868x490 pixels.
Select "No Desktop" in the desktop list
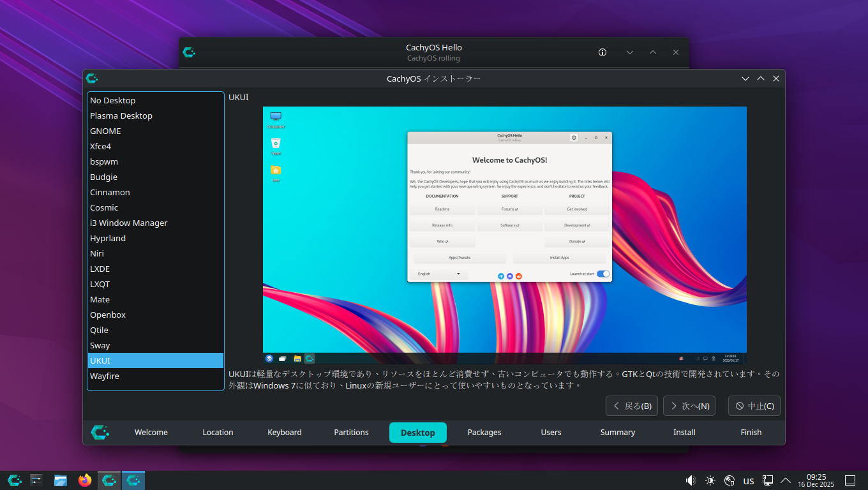[156, 100]
